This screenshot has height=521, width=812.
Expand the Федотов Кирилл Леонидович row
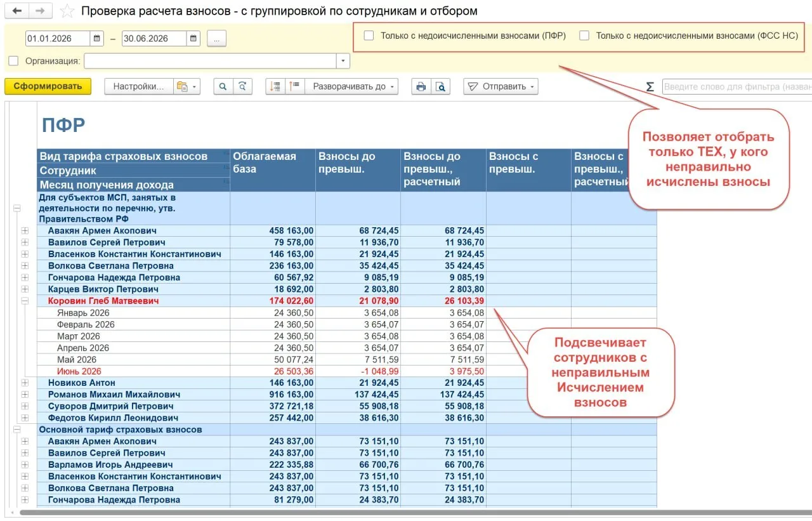click(25, 418)
